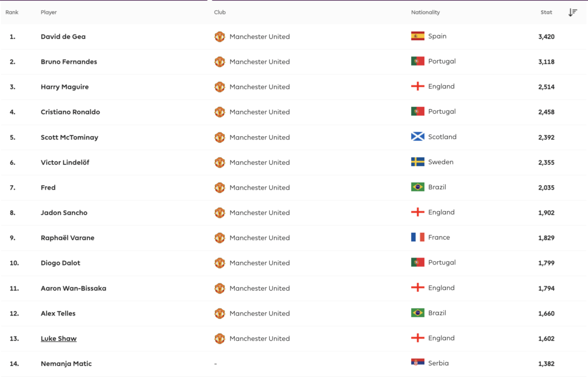Select Harry Maguire's name
The height and width of the screenshot is (377, 588).
(65, 87)
